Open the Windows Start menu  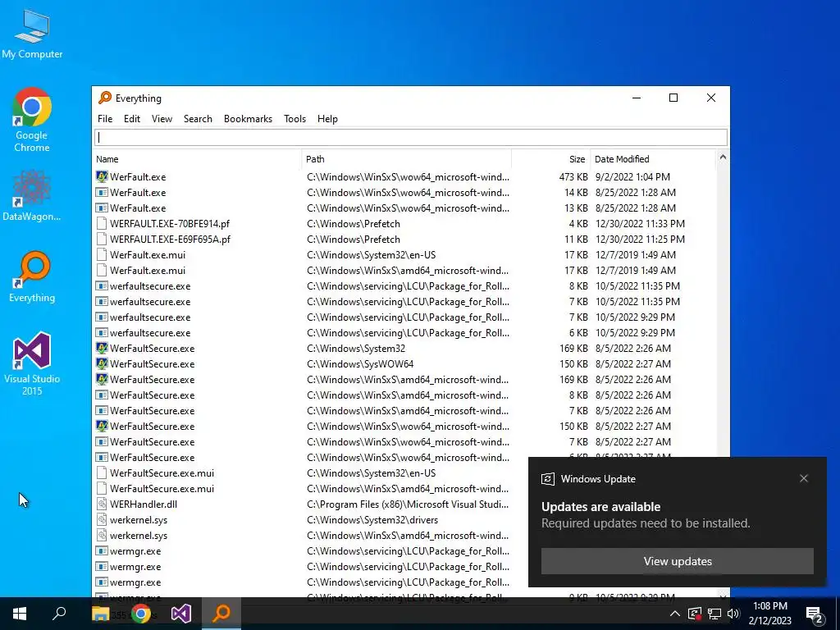click(x=20, y=614)
